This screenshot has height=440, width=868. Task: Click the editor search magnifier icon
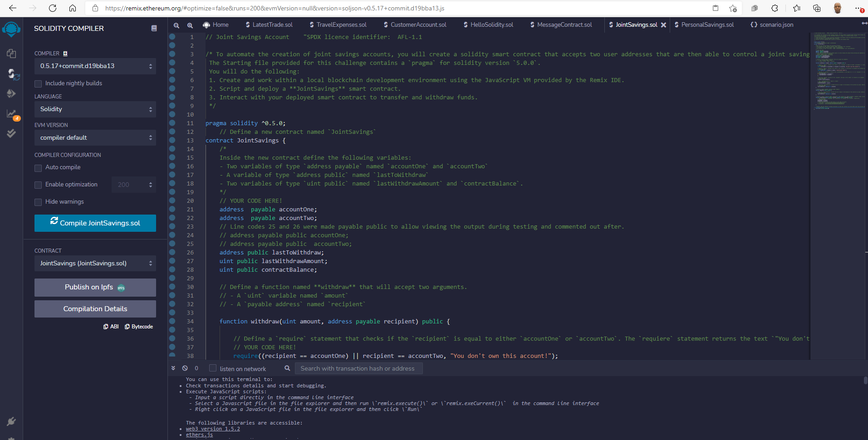177,25
